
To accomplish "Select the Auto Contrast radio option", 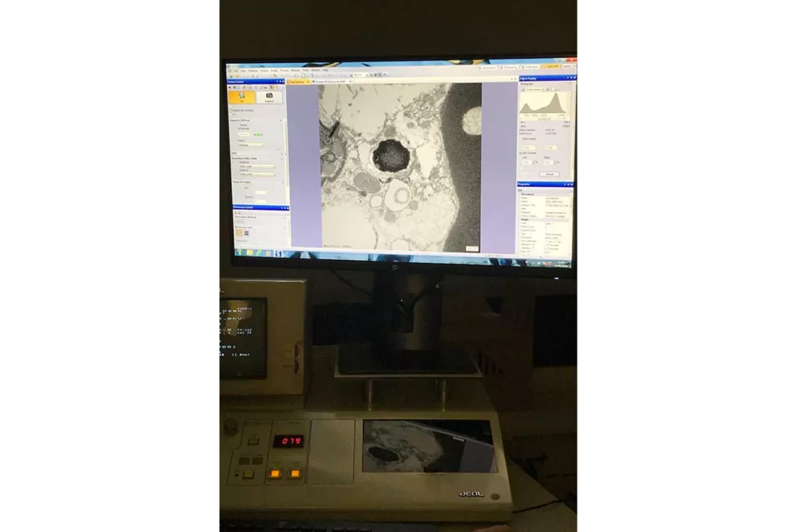I will 521,153.
